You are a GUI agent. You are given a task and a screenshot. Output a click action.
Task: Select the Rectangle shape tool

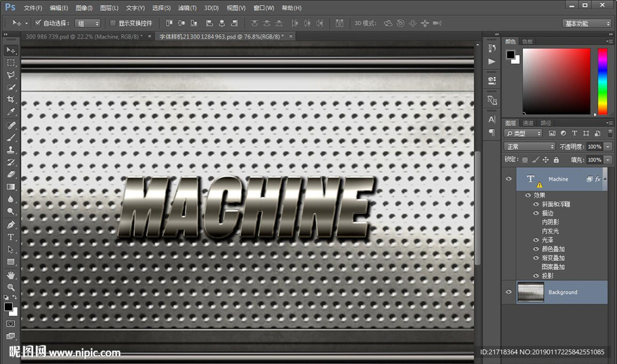click(11, 262)
